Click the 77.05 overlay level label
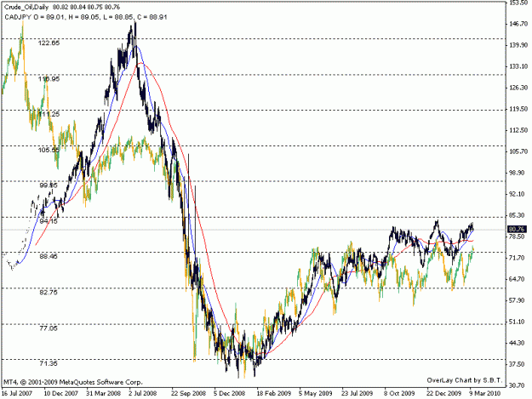This screenshot has width=532, height=399. (x=49, y=328)
